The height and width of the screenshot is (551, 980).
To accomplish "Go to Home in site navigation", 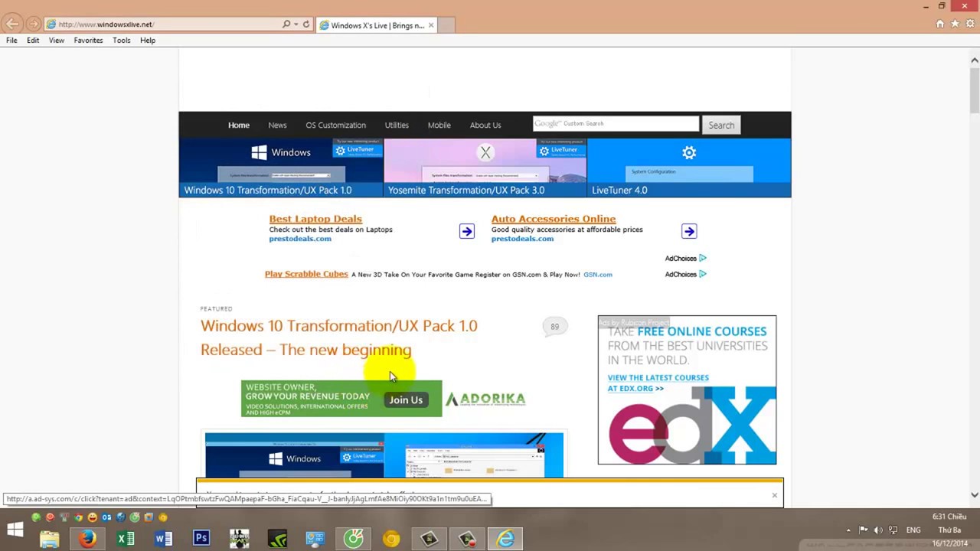I will [x=239, y=126].
